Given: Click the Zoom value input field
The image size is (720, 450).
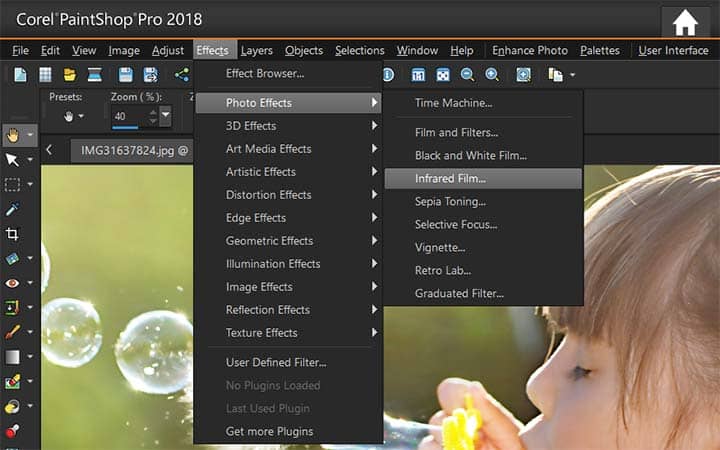Looking at the screenshot, I should click(129, 116).
